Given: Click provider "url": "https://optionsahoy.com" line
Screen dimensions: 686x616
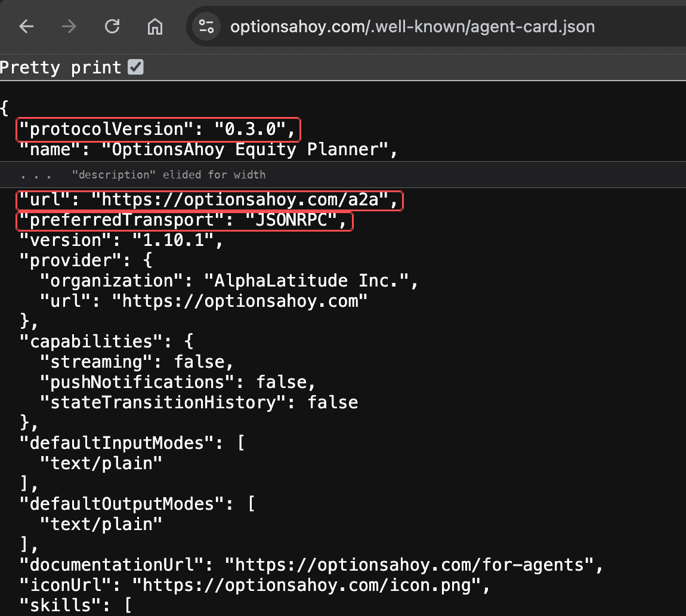Looking at the screenshot, I should point(203,301).
